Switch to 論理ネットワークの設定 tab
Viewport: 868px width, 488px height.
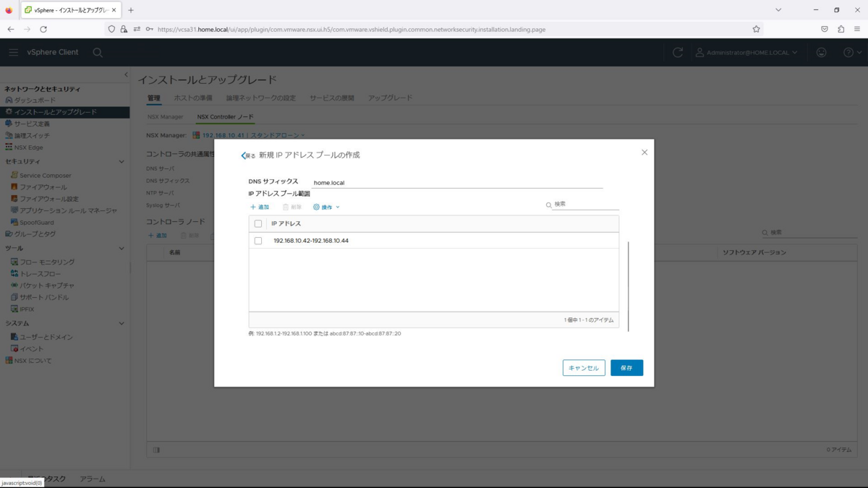[x=261, y=98]
